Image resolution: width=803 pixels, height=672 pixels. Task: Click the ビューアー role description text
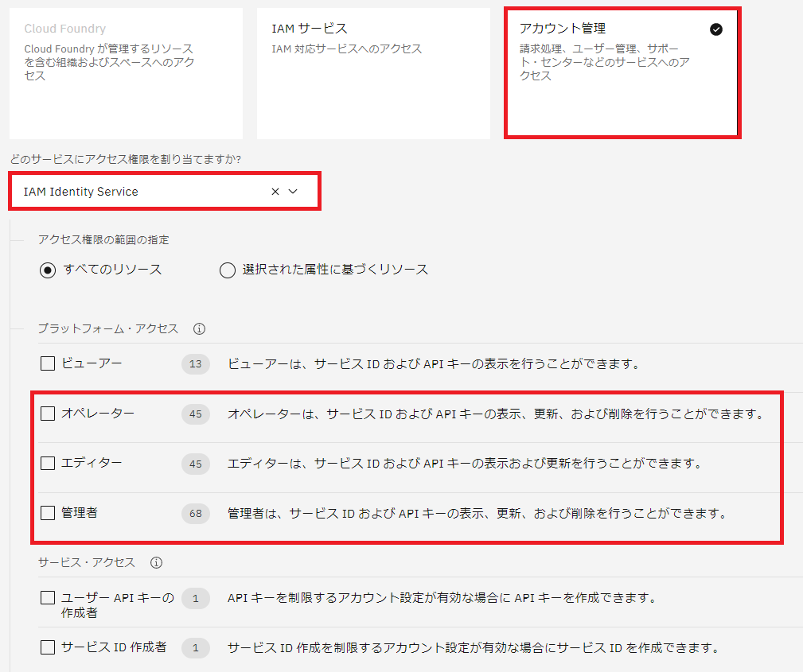point(435,364)
